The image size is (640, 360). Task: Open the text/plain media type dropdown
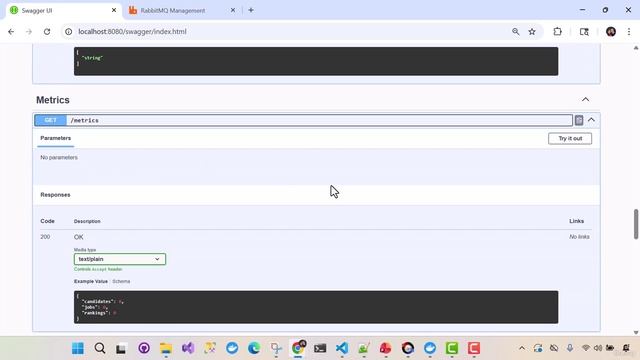click(x=120, y=259)
